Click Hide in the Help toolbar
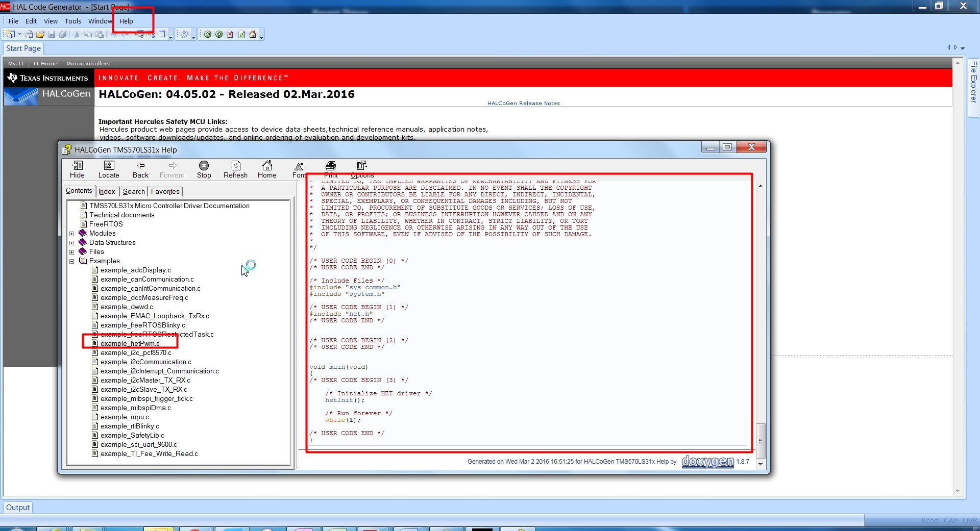980x531 pixels. point(78,170)
